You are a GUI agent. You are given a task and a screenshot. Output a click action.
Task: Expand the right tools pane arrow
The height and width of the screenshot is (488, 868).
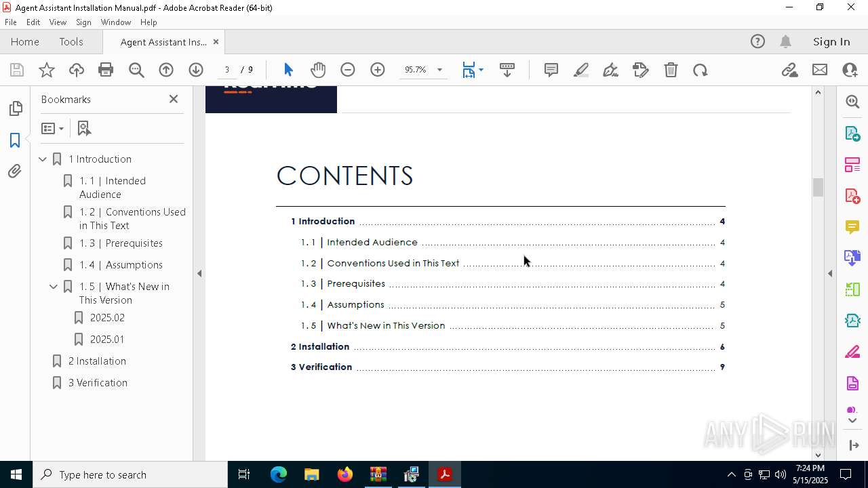click(x=830, y=274)
